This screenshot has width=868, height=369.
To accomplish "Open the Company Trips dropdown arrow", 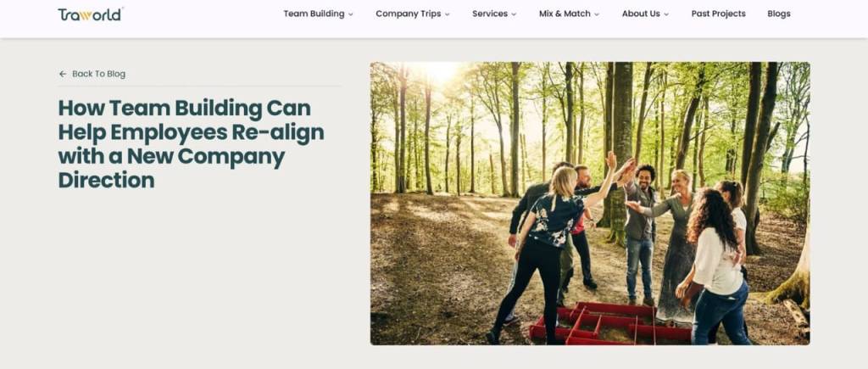I will tap(448, 14).
